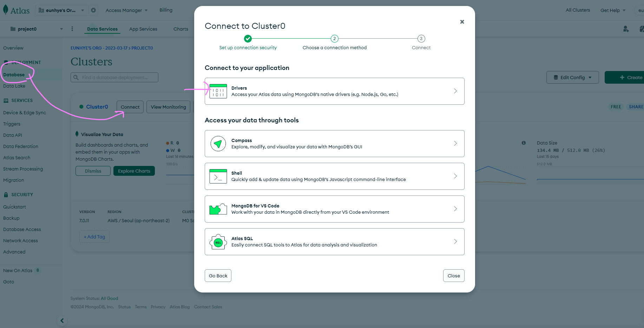Open MongoDB for VS Code option chevron
The height and width of the screenshot is (328, 644).
click(455, 209)
